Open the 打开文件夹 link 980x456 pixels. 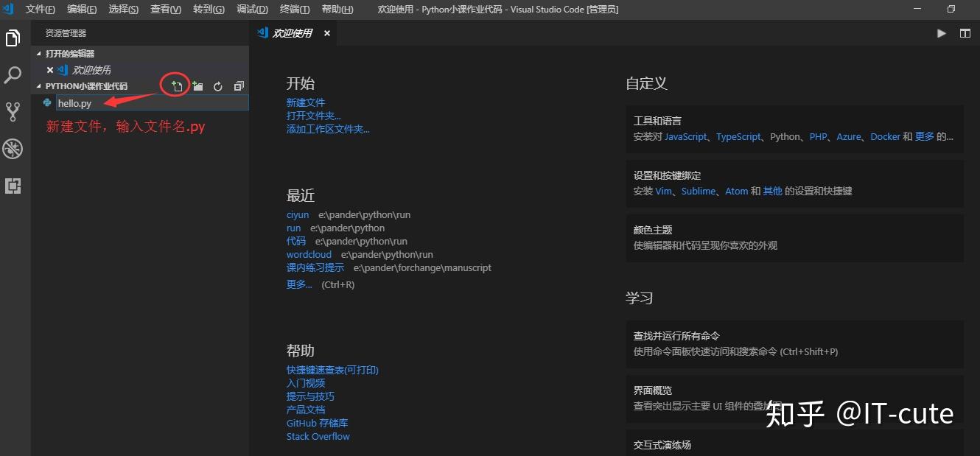tap(313, 115)
